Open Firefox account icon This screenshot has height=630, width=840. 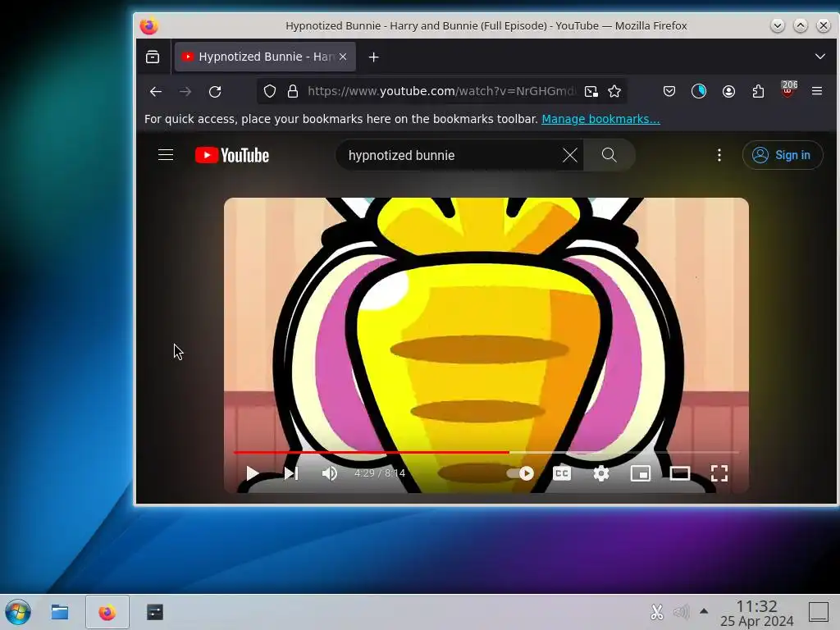[728, 92]
